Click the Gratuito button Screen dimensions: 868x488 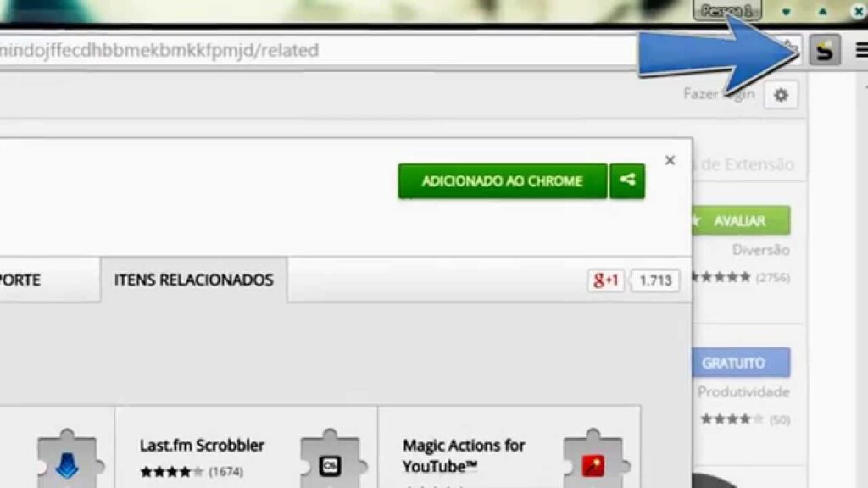(741, 363)
